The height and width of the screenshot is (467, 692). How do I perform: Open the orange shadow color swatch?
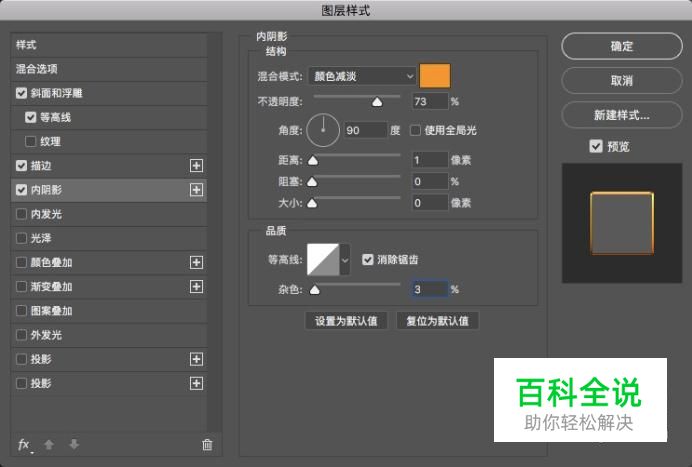435,75
